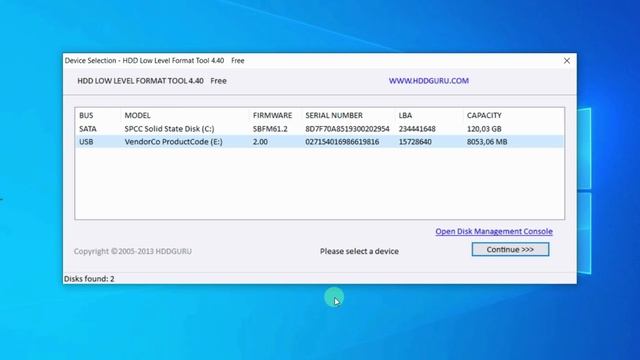Click serial number 027154016986619816
Image resolution: width=640 pixels, height=360 pixels.
click(x=342, y=142)
